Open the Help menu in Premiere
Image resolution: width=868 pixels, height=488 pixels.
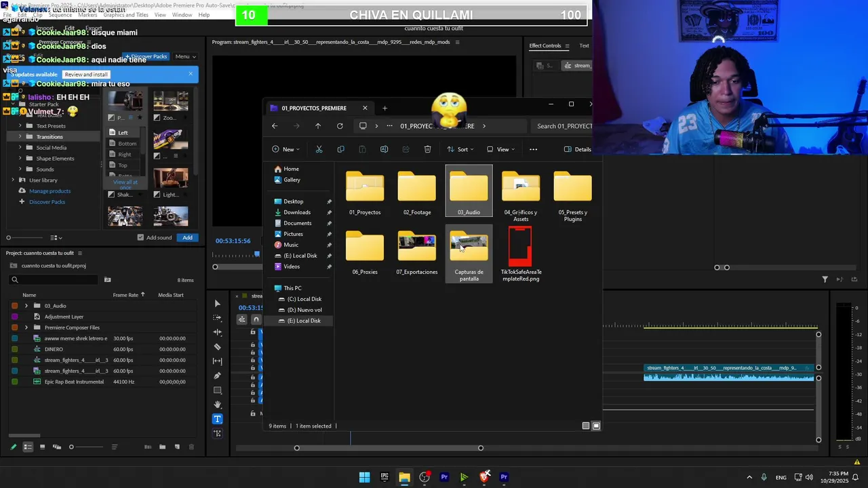click(x=203, y=15)
